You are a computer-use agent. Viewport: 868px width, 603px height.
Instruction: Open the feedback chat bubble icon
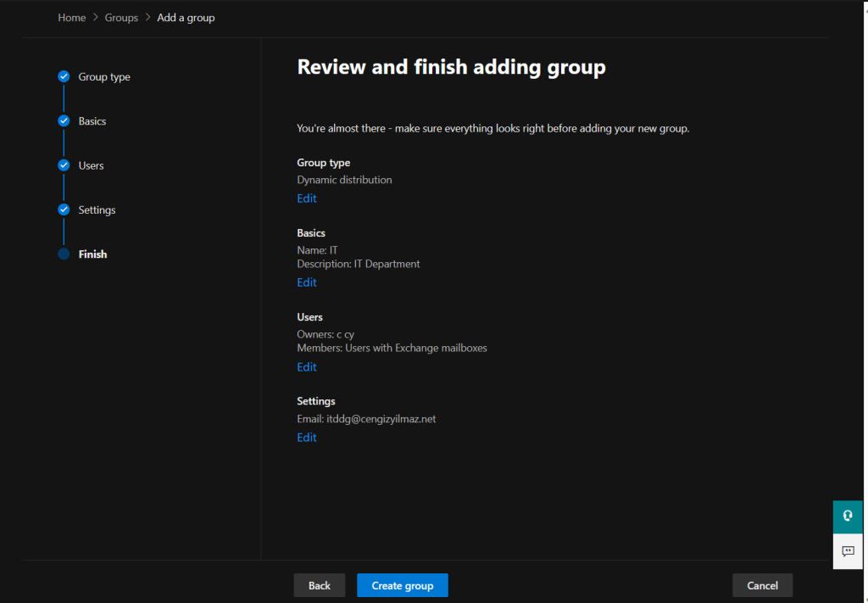(847, 551)
